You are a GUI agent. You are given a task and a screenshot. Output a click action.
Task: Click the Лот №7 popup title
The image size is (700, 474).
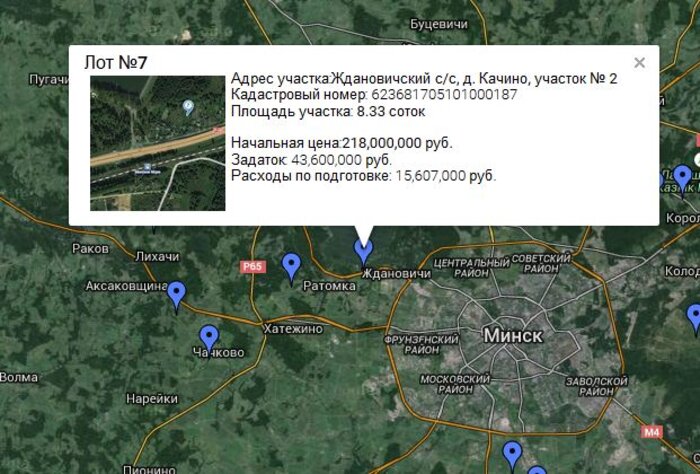(x=116, y=63)
